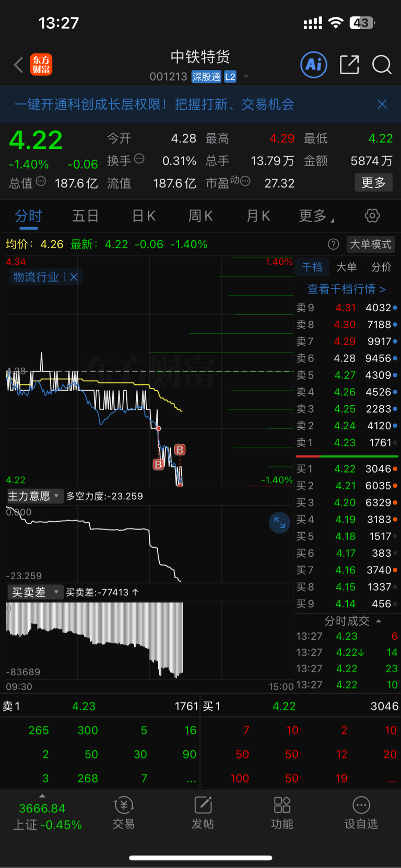
Task: Select the 买1 4.22 order book row
Action: (x=347, y=468)
